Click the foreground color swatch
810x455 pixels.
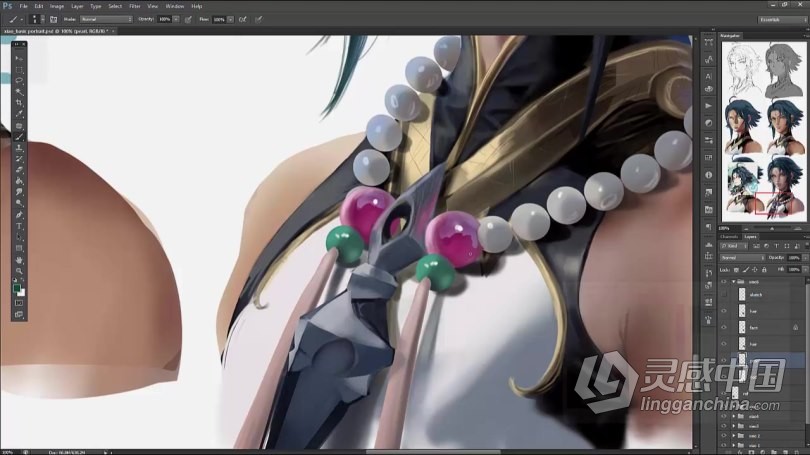pos(17,288)
